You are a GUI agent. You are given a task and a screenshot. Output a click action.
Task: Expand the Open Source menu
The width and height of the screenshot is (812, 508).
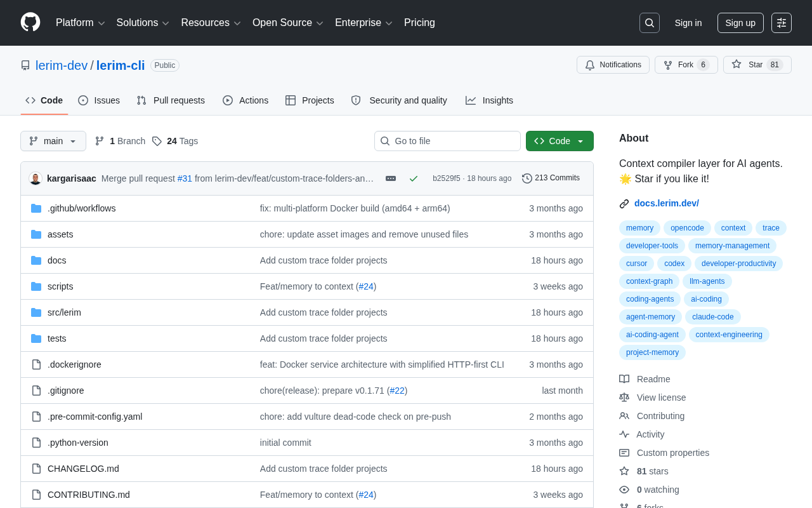click(x=288, y=23)
